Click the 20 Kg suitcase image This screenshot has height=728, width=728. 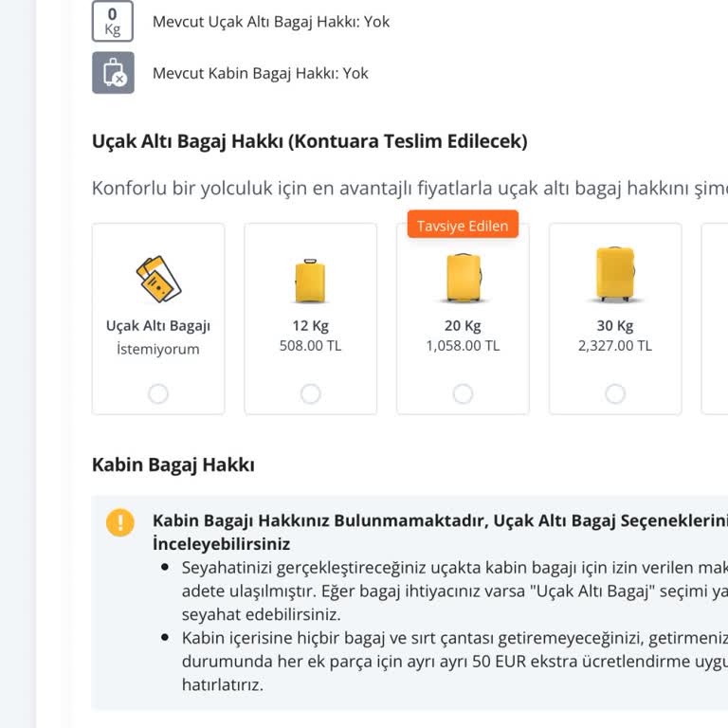(463, 278)
